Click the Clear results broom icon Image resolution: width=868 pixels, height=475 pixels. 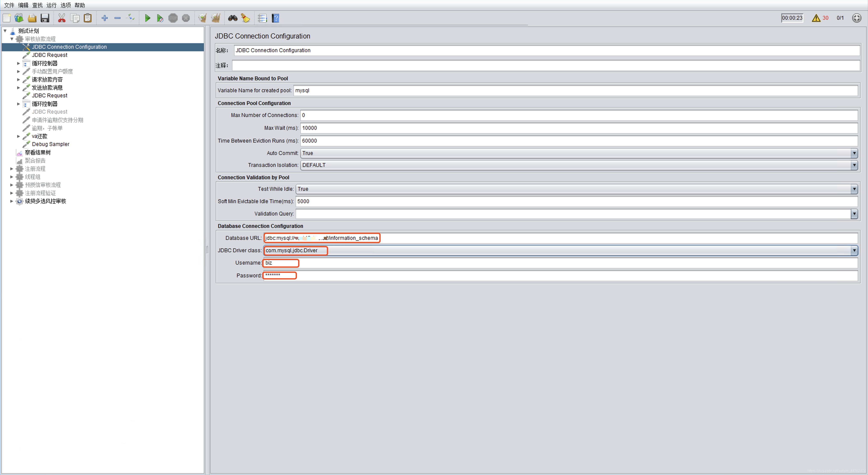tap(202, 18)
